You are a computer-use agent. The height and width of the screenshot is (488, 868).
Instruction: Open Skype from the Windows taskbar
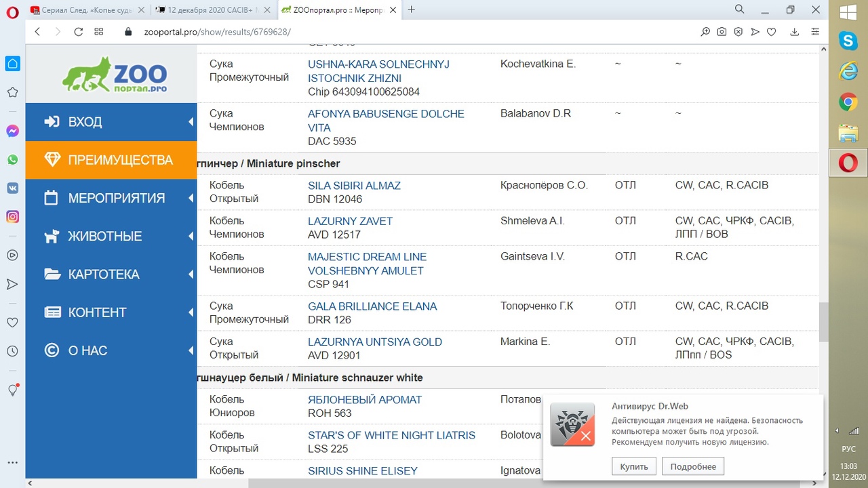point(848,41)
